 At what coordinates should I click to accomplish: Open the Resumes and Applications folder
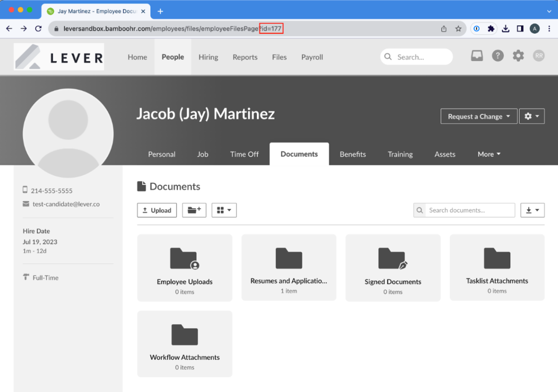click(289, 267)
